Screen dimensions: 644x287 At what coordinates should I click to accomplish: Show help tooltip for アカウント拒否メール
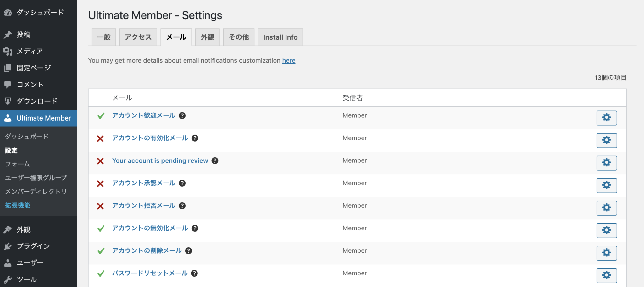click(182, 206)
